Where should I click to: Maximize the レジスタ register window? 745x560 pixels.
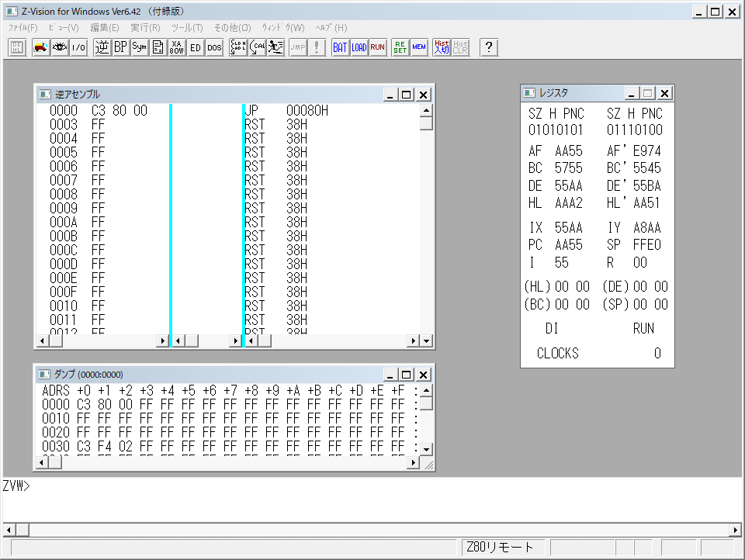pyautogui.click(x=648, y=93)
